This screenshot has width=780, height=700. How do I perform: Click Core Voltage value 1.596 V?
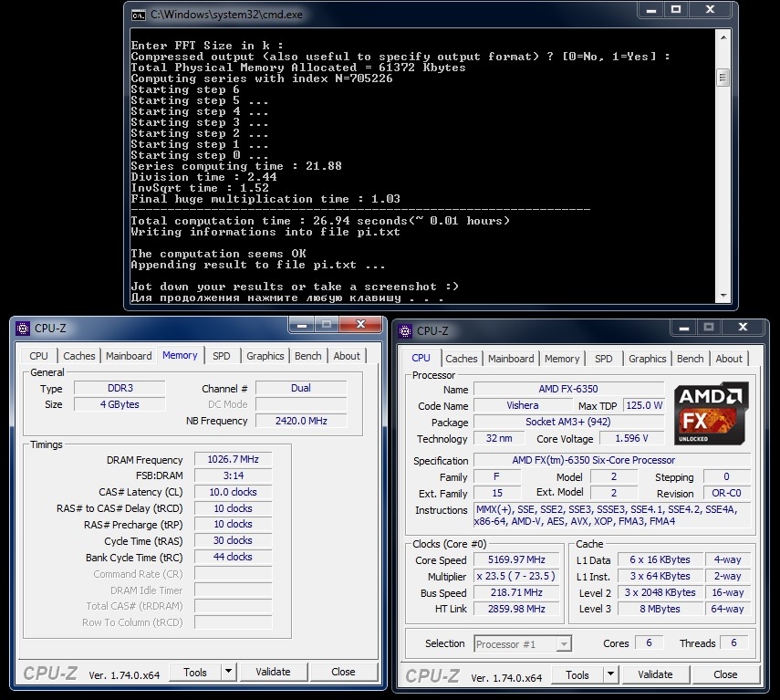[632, 438]
